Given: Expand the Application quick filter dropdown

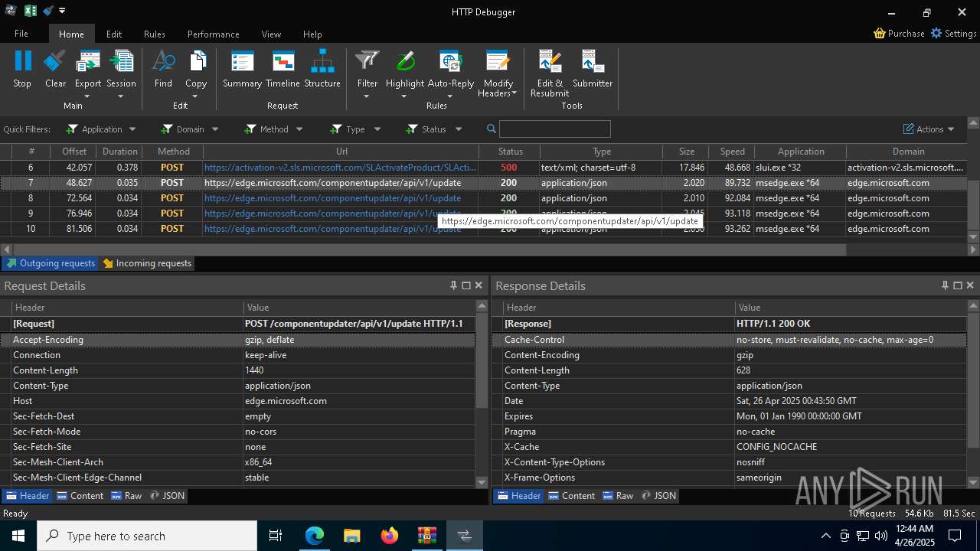Looking at the screenshot, I should pos(132,129).
